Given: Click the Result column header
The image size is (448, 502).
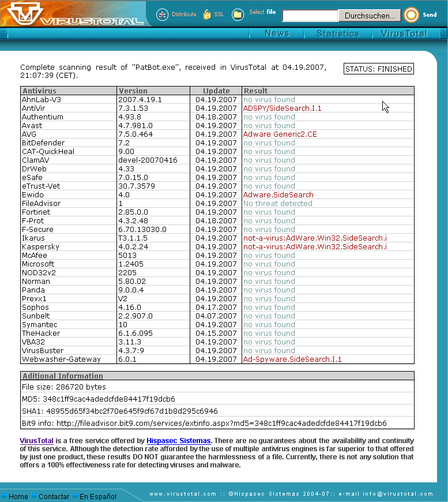Looking at the screenshot, I should 328,91.
